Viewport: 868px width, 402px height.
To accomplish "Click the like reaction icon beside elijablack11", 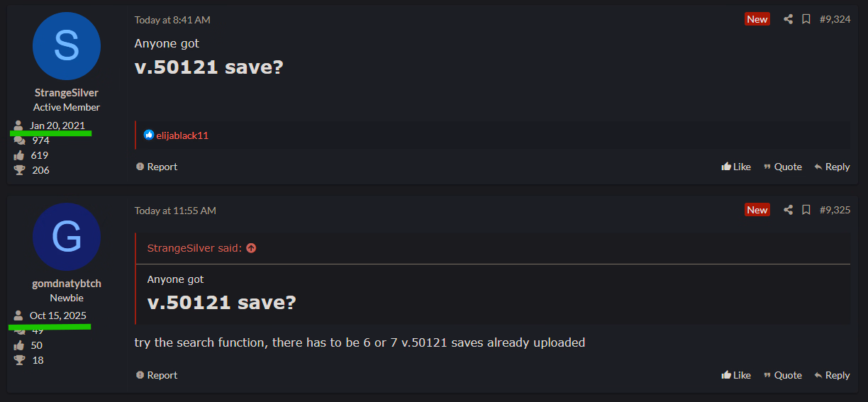I will tap(149, 135).
